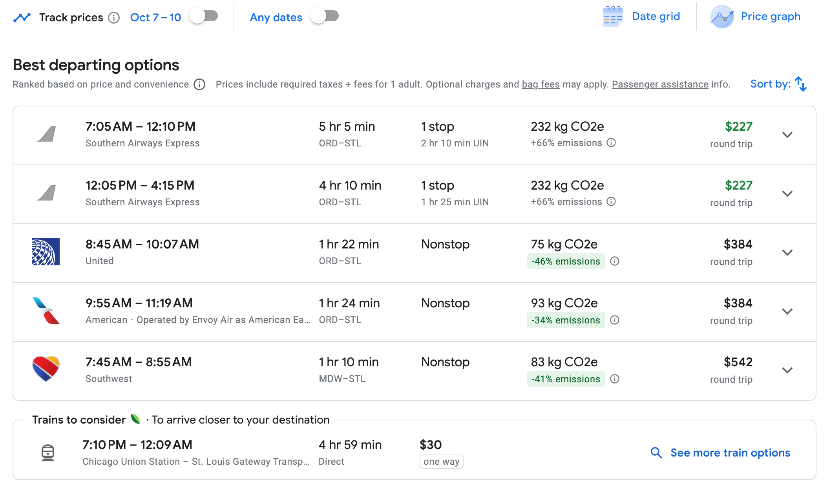
Task: Expand the 7:05 AM Southern Airways flight
Action: click(787, 135)
